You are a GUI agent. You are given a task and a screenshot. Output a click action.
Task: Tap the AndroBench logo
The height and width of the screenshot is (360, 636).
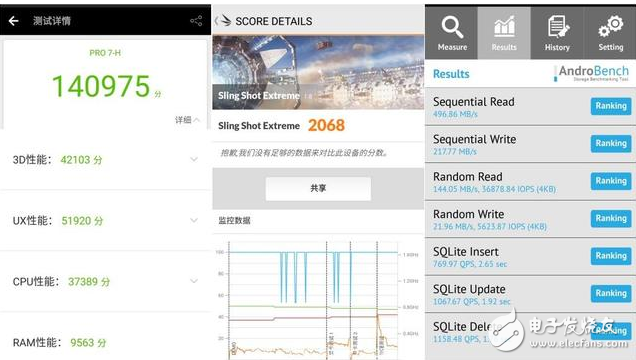pyautogui.click(x=592, y=73)
